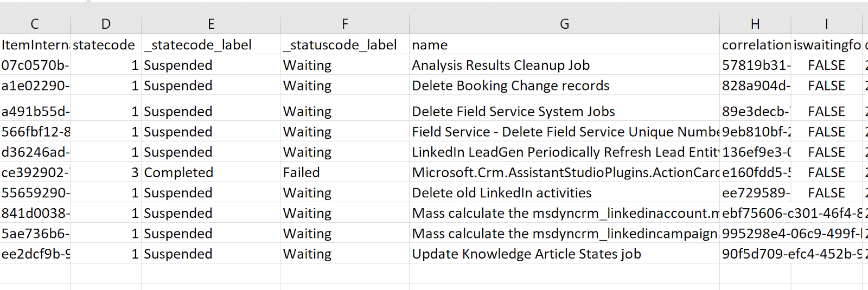
Task: Click the Completed state cell
Action: click(210, 172)
